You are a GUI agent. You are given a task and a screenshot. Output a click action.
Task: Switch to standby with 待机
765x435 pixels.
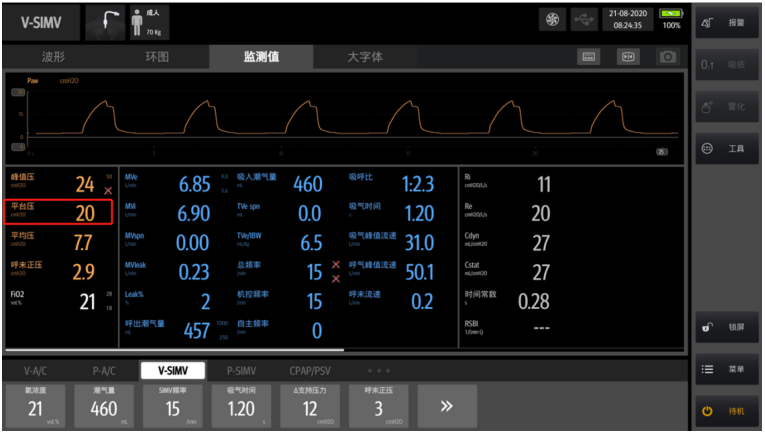727,411
